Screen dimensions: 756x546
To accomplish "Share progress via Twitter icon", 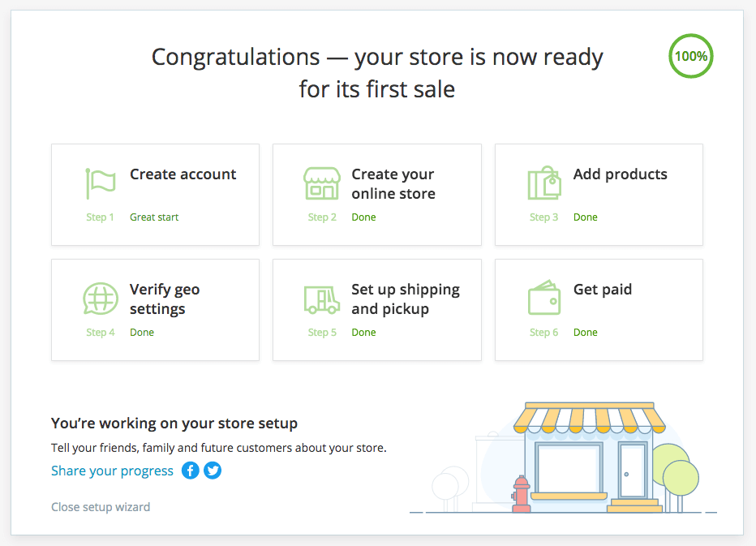I will tap(213, 471).
